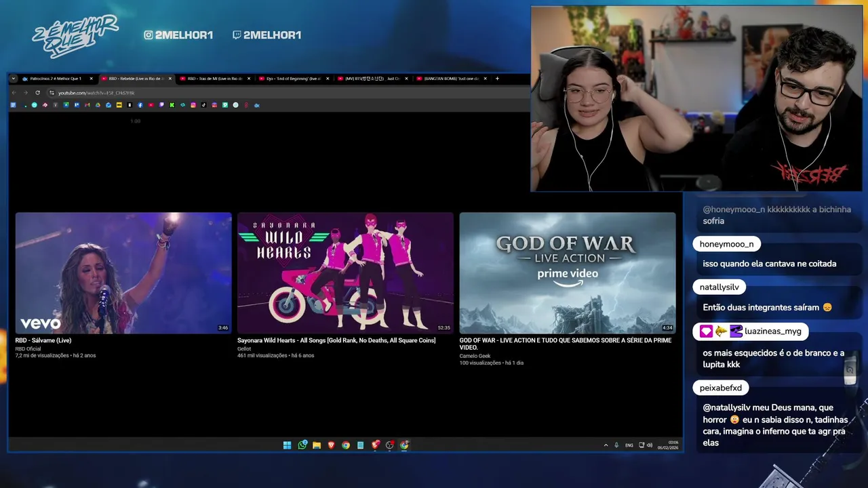Viewport: 868px width, 488px height.
Task: Launch Brave browser from the taskbar
Action: (x=332, y=445)
